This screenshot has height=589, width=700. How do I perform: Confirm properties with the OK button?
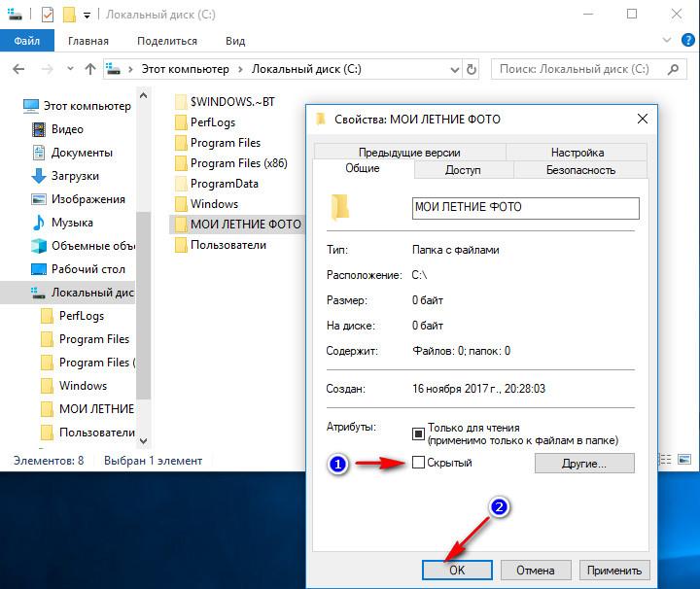pyautogui.click(x=457, y=571)
